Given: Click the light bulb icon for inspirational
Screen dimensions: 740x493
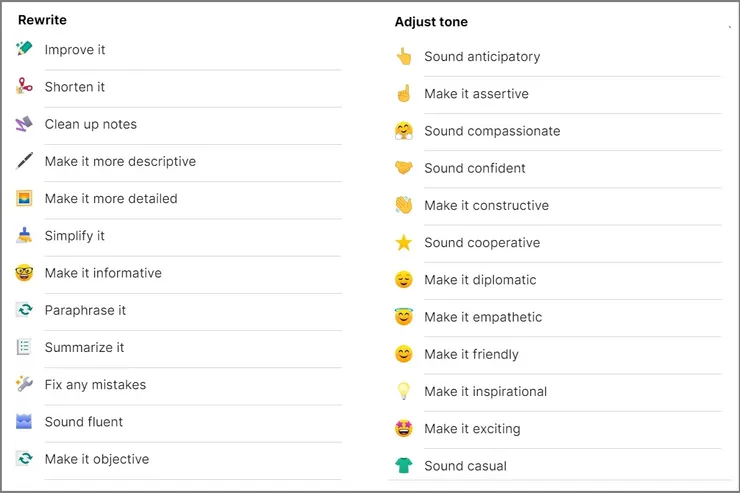Looking at the screenshot, I should [403, 391].
